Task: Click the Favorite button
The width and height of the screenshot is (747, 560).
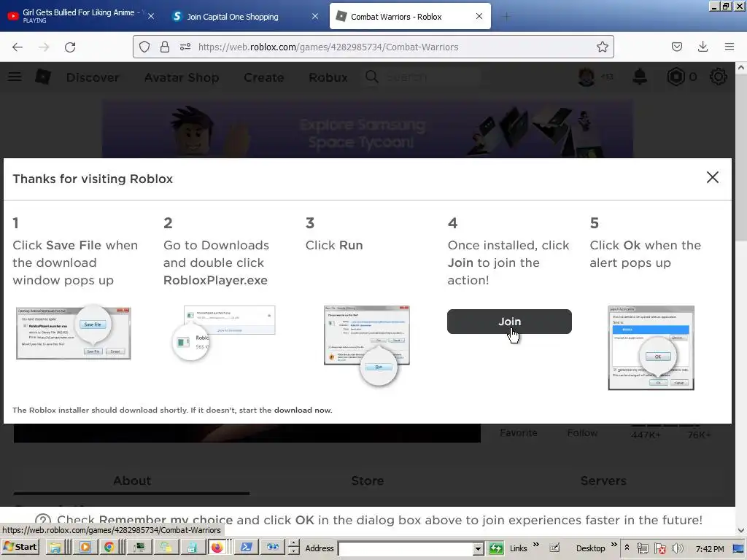Action: [x=519, y=433]
